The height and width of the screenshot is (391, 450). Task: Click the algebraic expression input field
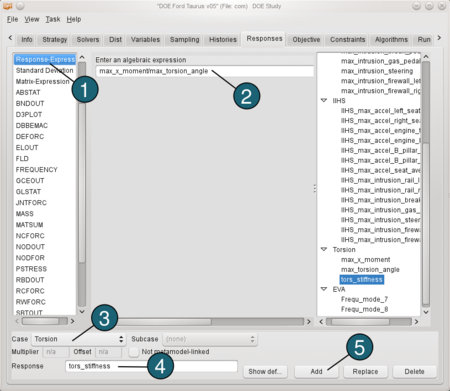click(x=204, y=71)
